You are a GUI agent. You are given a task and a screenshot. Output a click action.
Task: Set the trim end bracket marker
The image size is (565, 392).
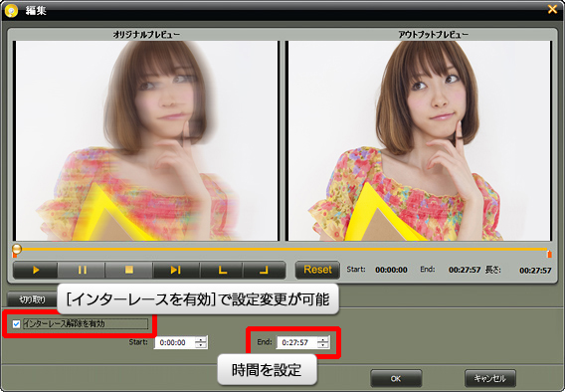coord(265,270)
